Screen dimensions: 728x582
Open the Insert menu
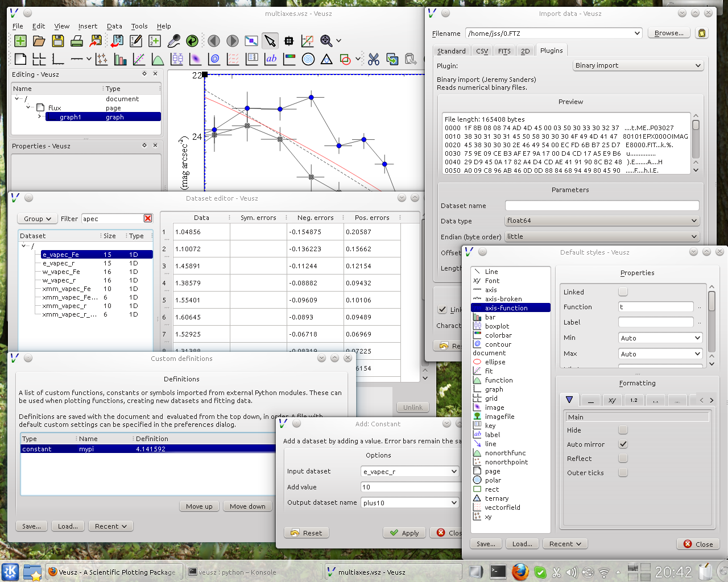coord(88,26)
